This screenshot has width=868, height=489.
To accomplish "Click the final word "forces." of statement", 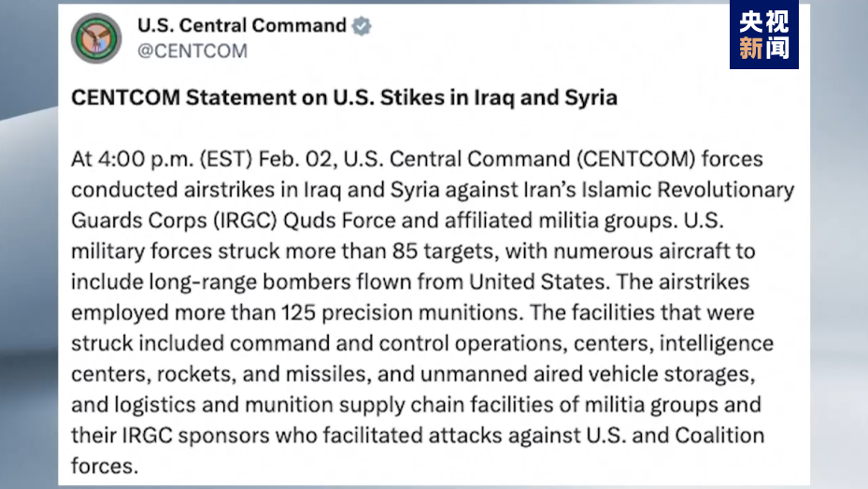I will [x=105, y=467].
